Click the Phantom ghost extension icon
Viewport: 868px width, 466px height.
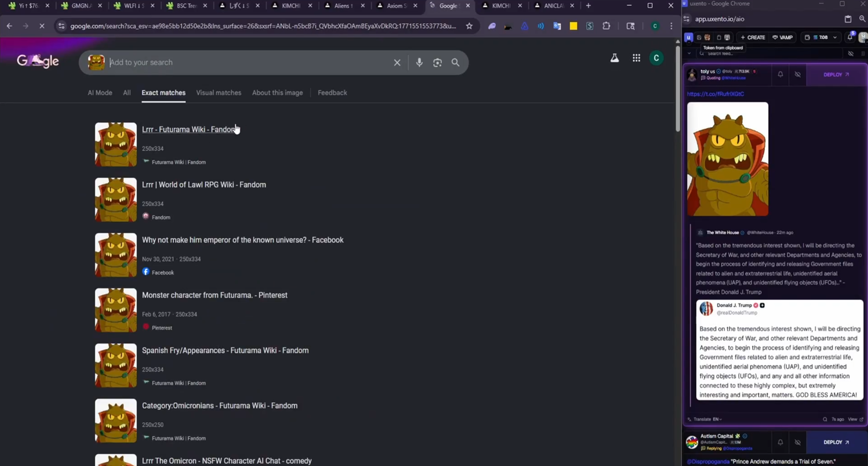tap(492, 26)
